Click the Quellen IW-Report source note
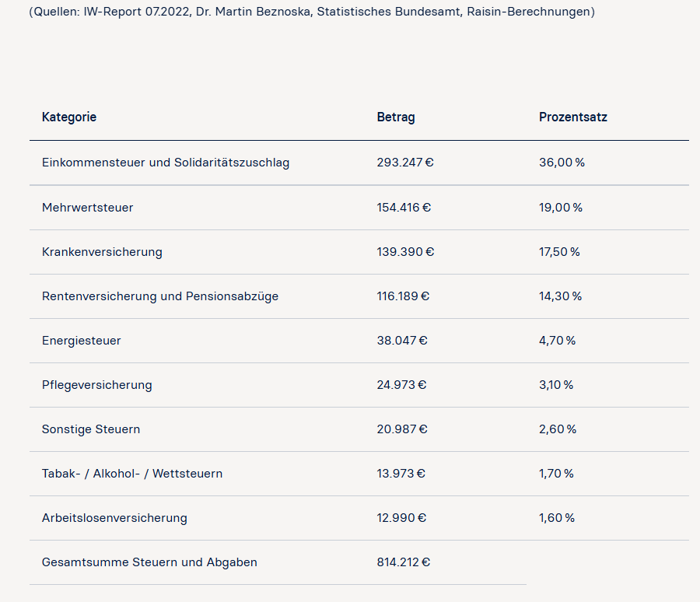The width and height of the screenshot is (700, 602). tap(312, 12)
